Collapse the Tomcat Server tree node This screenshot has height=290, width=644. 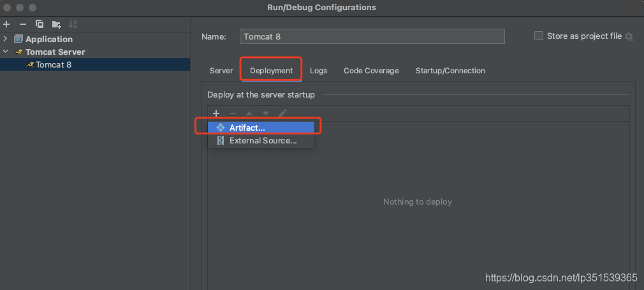coord(5,52)
